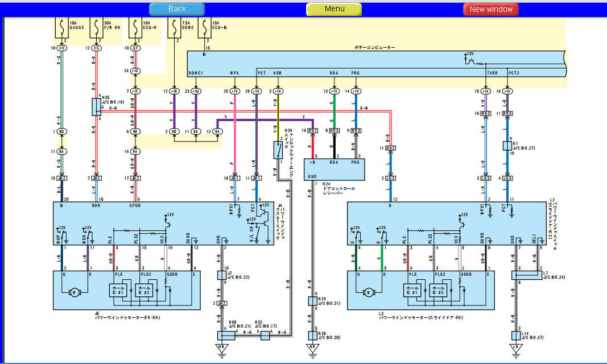
Task: Click the blue Back button
Action: [x=177, y=9]
